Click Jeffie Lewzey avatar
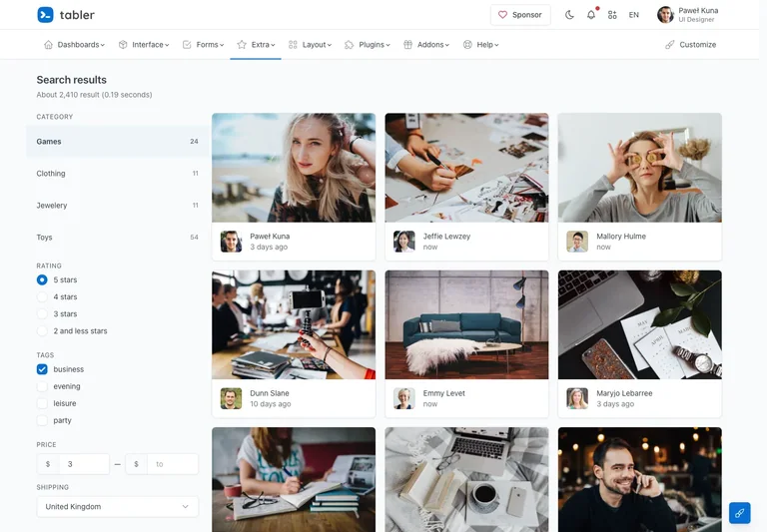 404,242
